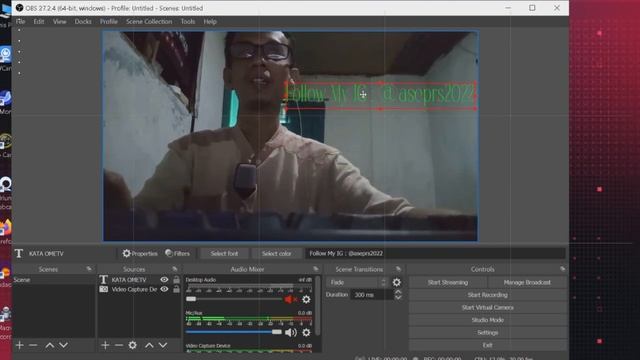
Task: Click the Select font button
Action: (x=224, y=253)
